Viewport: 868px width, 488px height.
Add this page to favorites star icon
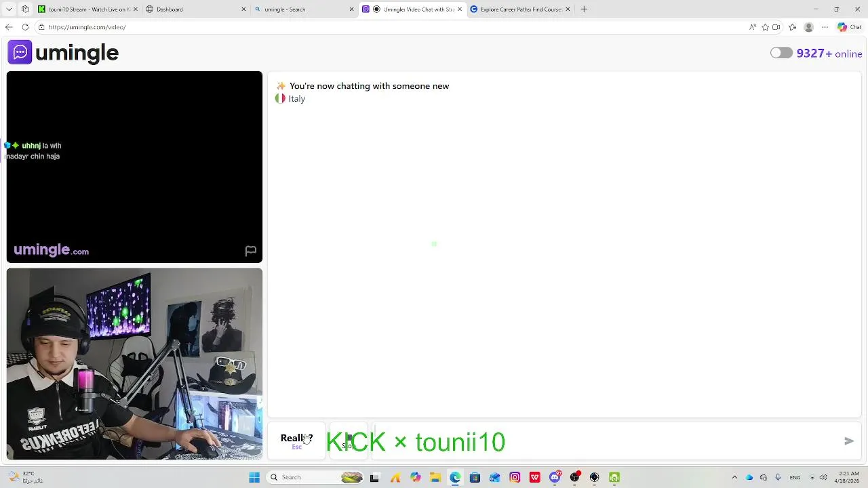click(x=765, y=27)
